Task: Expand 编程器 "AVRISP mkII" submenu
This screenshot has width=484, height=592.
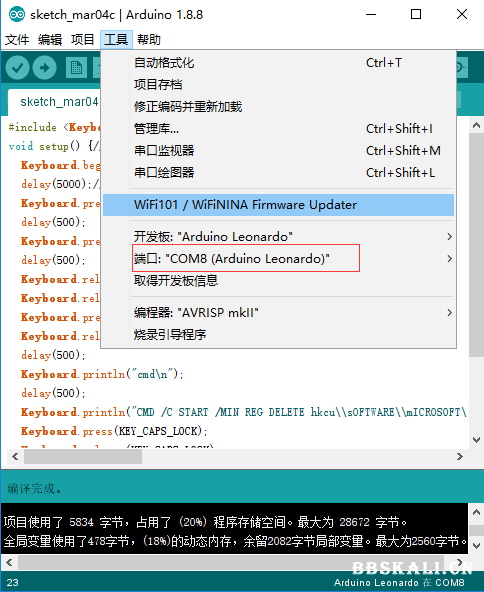Action: [x=278, y=313]
